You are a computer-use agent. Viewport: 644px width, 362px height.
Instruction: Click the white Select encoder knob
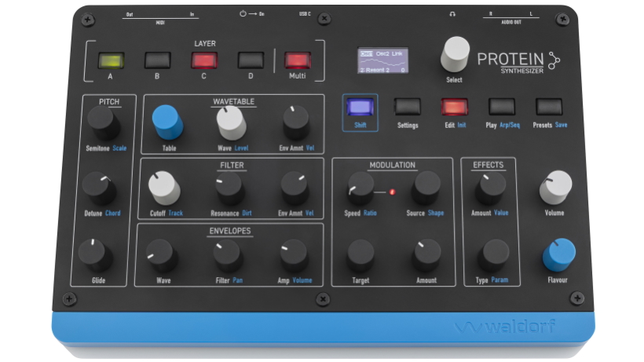tap(455, 54)
